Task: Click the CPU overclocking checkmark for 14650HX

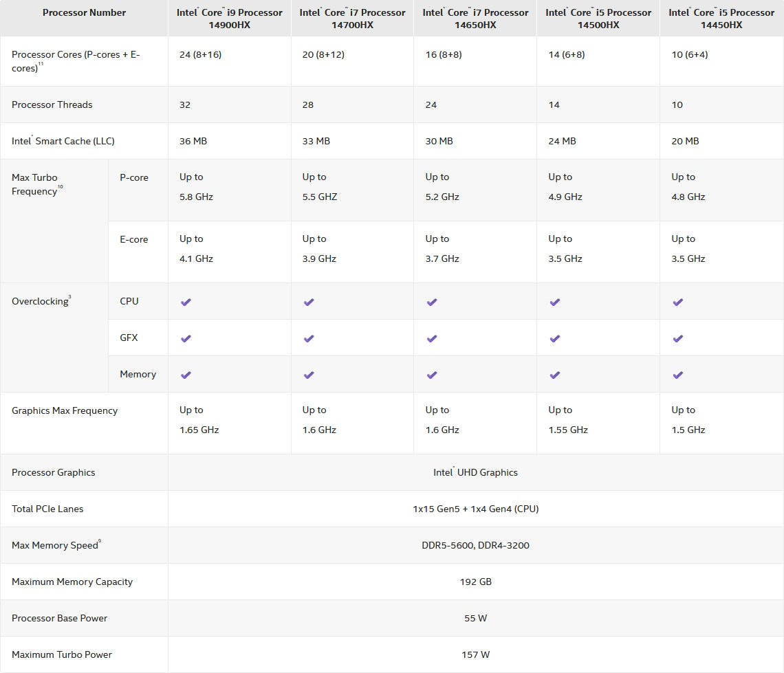Action: click(432, 302)
